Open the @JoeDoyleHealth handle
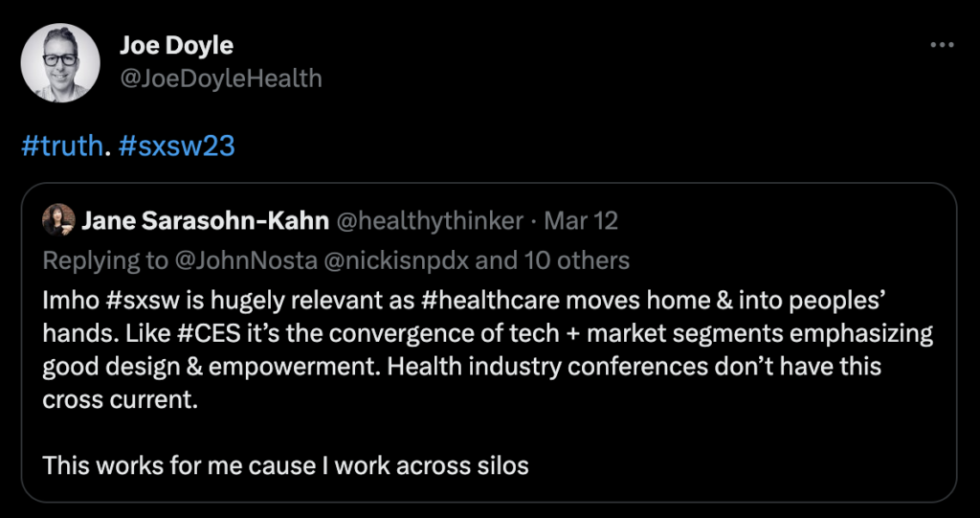Viewport: 980px width, 518px height. tap(221, 79)
